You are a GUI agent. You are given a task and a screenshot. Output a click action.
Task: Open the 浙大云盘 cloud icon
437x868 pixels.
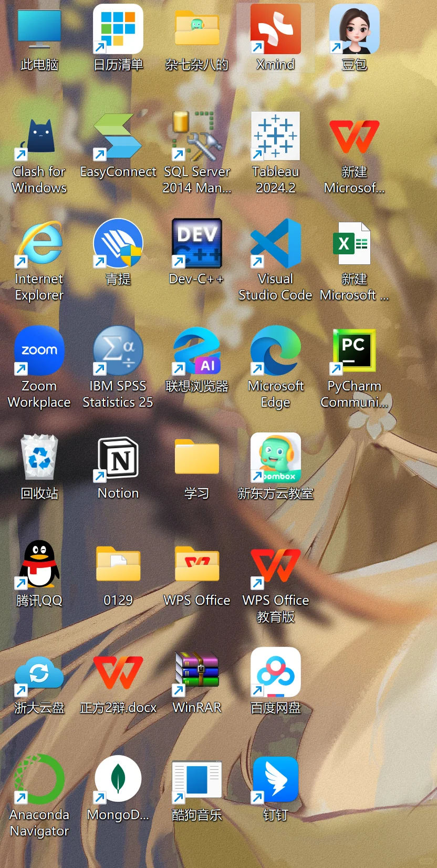(x=39, y=675)
